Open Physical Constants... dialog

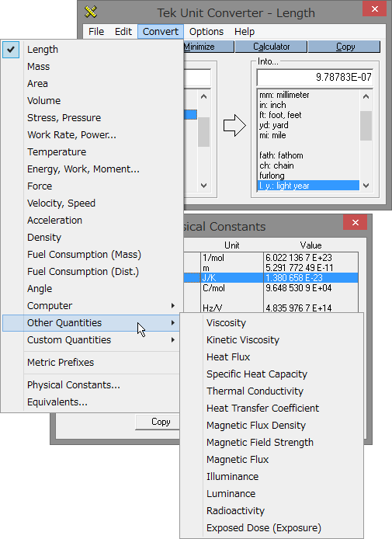pos(92,385)
